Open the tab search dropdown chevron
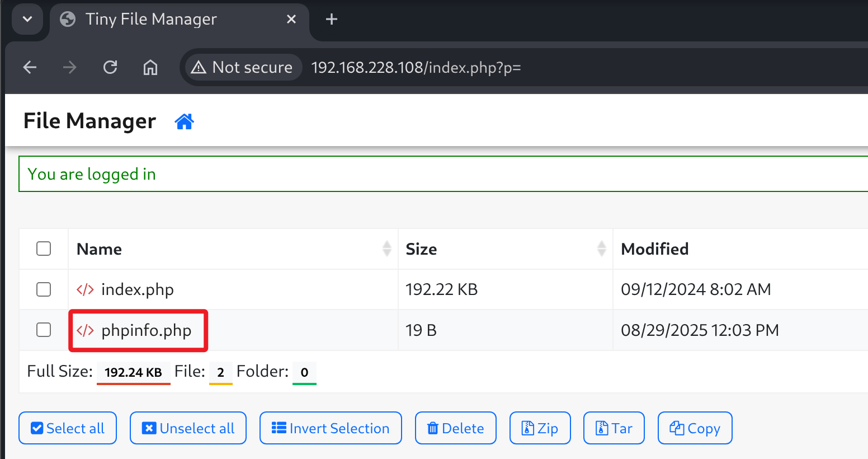This screenshot has width=868, height=459. coord(27,20)
